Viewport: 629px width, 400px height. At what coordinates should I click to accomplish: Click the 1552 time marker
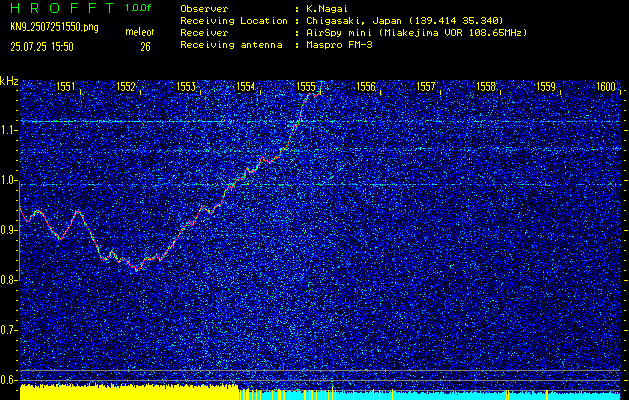click(126, 86)
